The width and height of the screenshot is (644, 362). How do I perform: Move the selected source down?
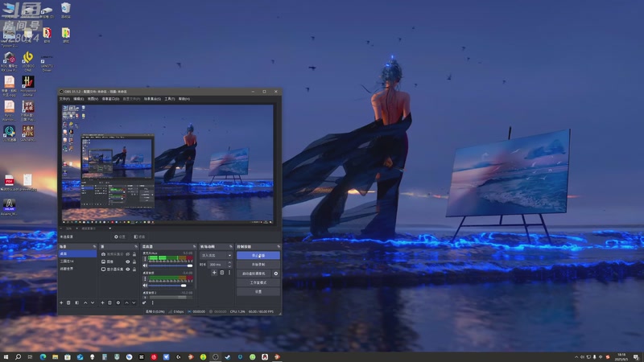pos(134,303)
